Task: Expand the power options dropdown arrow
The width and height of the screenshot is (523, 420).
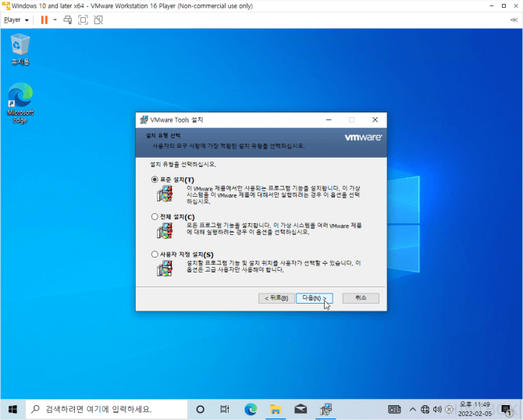Action: coord(55,20)
